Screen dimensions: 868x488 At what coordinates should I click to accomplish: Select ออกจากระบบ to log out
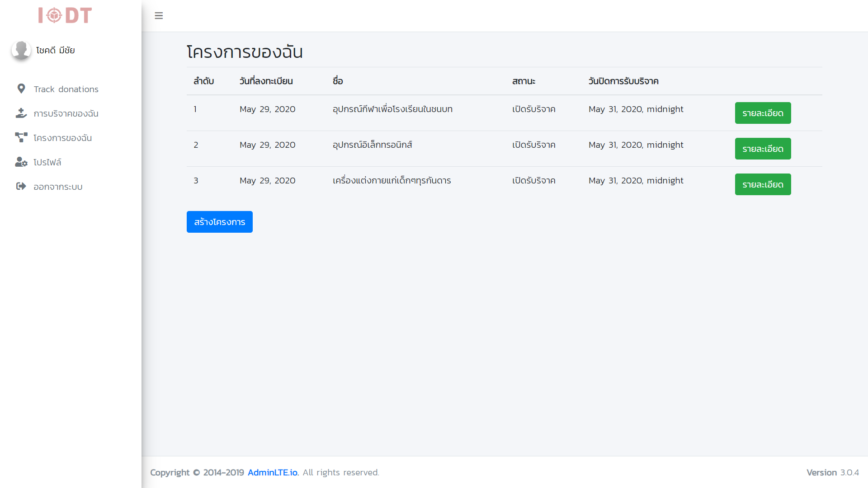(58, 187)
